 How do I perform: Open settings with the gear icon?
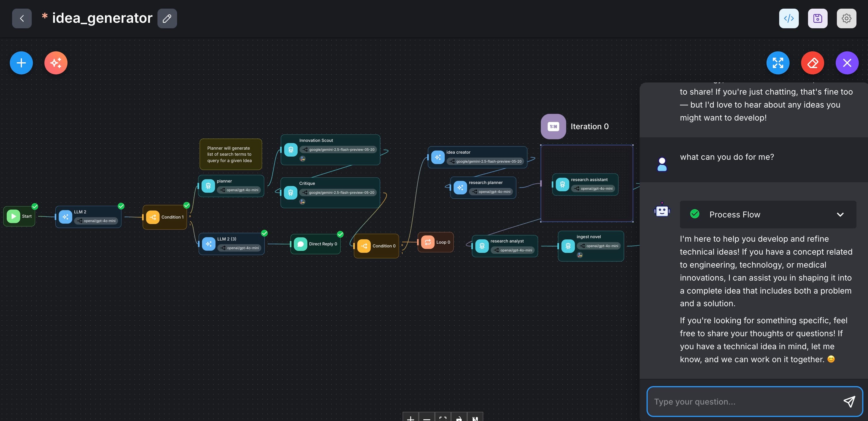[x=846, y=18]
